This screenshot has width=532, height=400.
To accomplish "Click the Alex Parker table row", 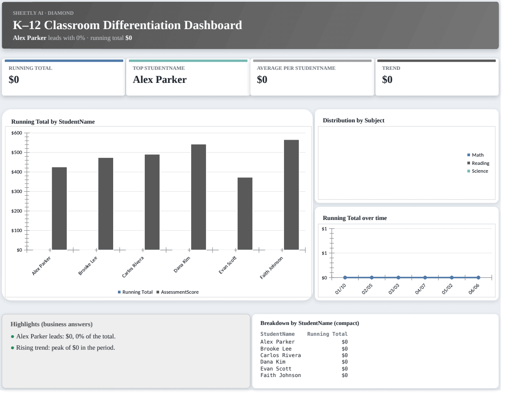I will (x=304, y=342).
